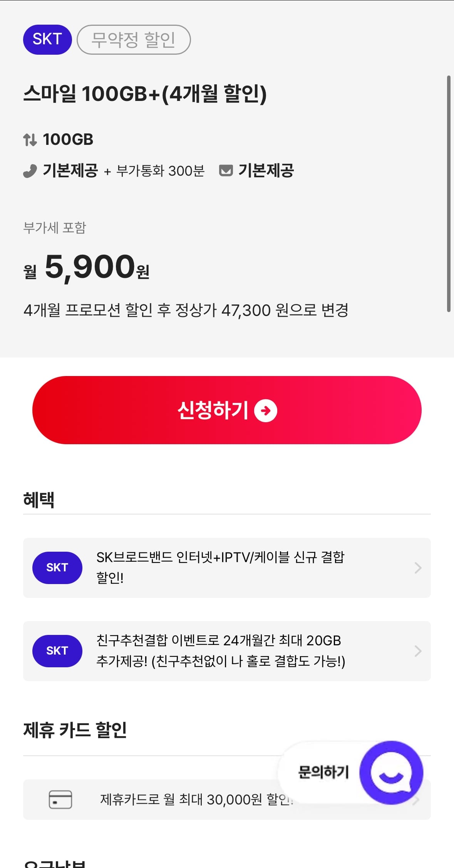Tap the SKT carrier badge at top
The image size is (454, 868).
click(47, 39)
